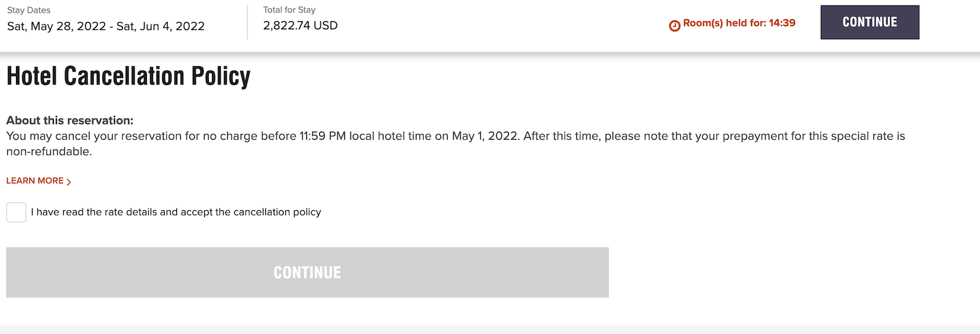Open the LEARN MORE link
The height and width of the screenshot is (334, 980).
coord(35,181)
